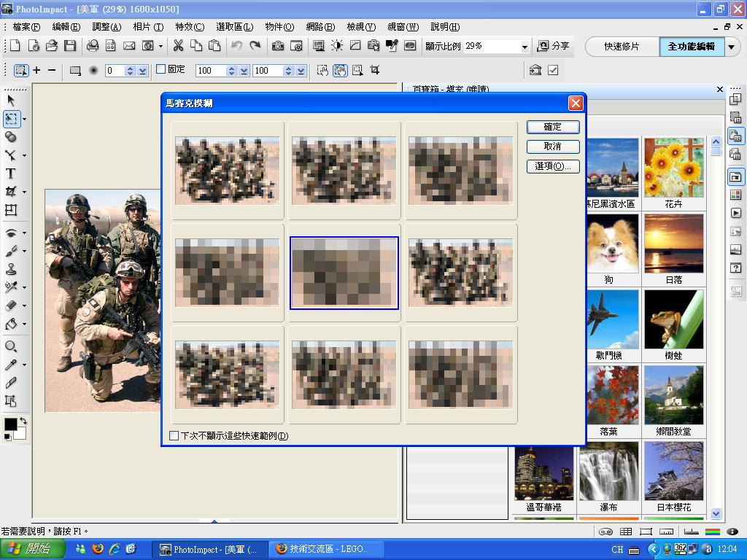The image size is (747, 560).
Task: Select the top-left mosaic preview thumbnail
Action: (228, 171)
